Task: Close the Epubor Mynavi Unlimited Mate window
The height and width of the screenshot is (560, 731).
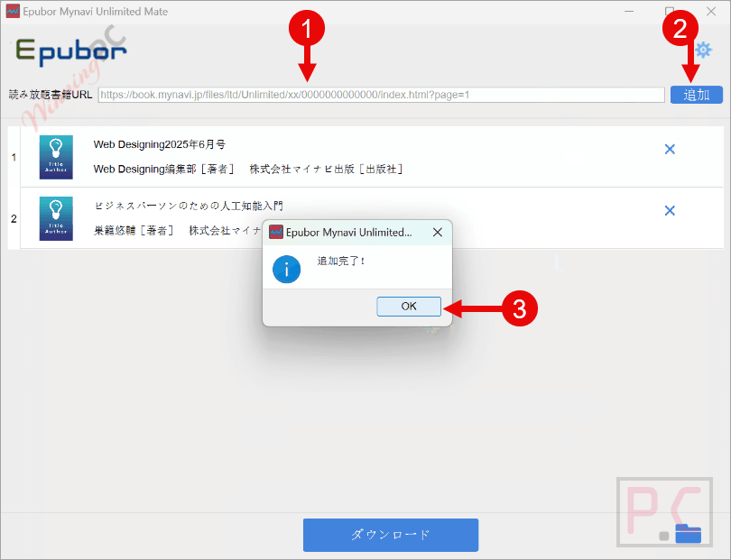Action: tap(711, 11)
